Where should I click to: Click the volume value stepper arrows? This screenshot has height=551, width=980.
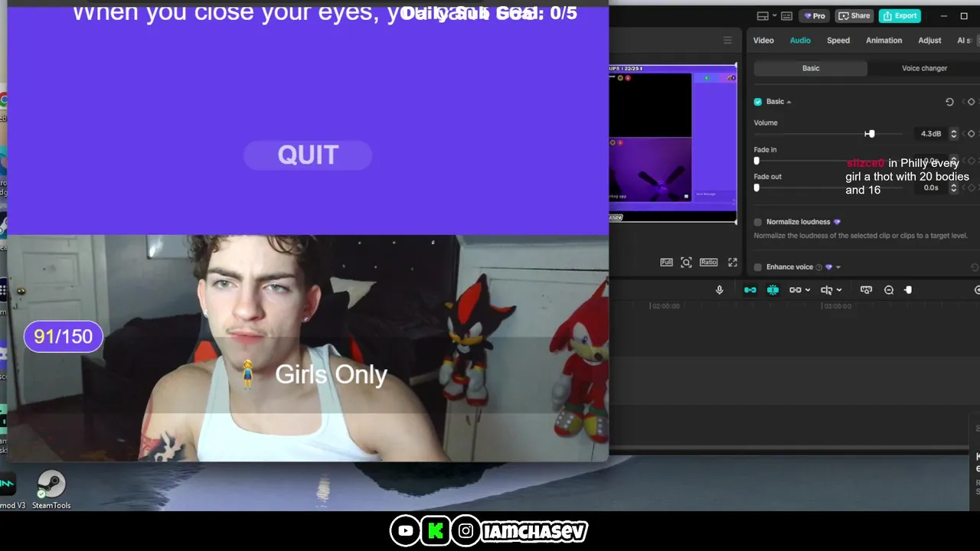tap(953, 134)
